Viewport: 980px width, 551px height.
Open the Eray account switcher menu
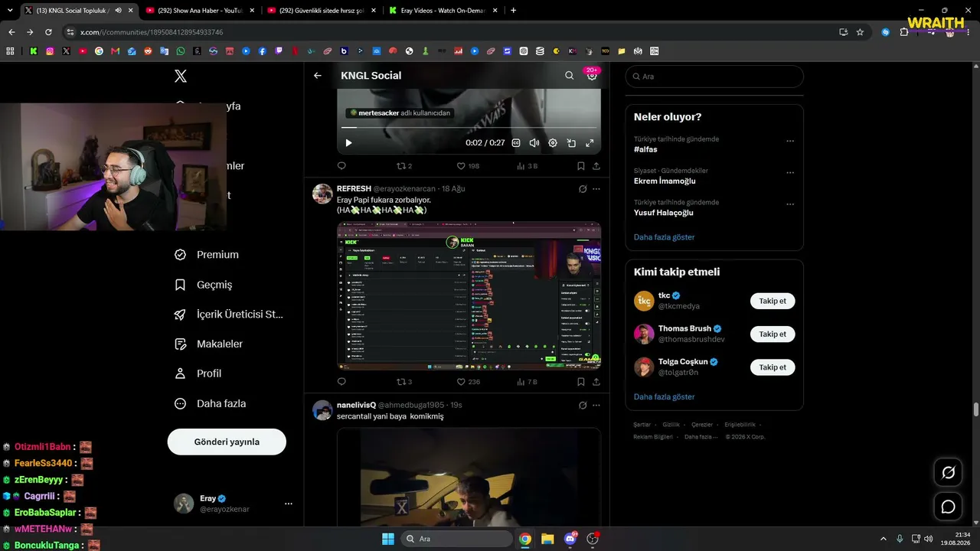point(234,504)
